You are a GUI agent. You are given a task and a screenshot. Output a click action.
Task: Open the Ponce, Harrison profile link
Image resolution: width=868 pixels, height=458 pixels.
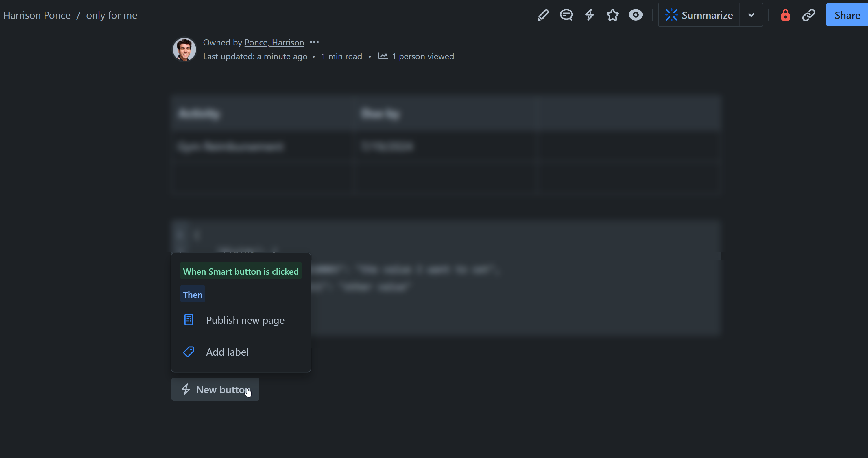pos(274,42)
